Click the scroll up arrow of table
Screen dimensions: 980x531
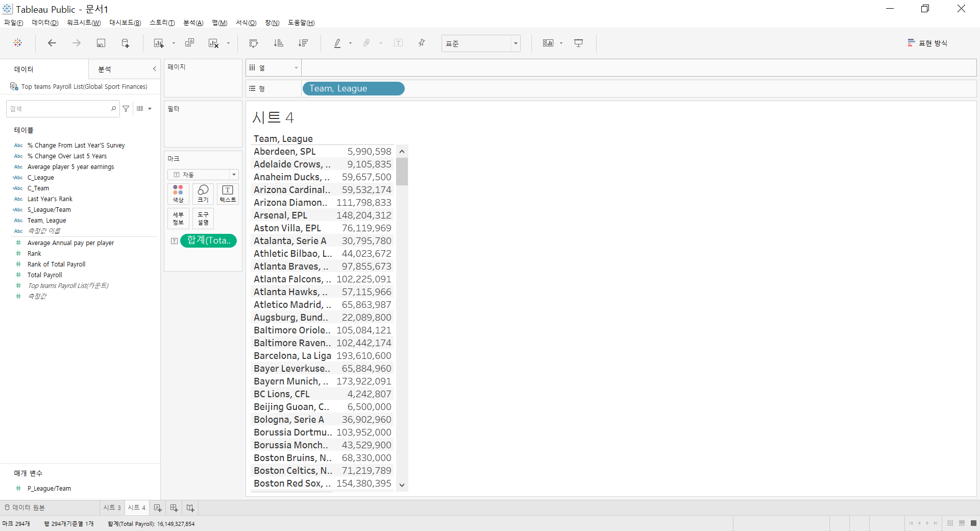[402, 151]
